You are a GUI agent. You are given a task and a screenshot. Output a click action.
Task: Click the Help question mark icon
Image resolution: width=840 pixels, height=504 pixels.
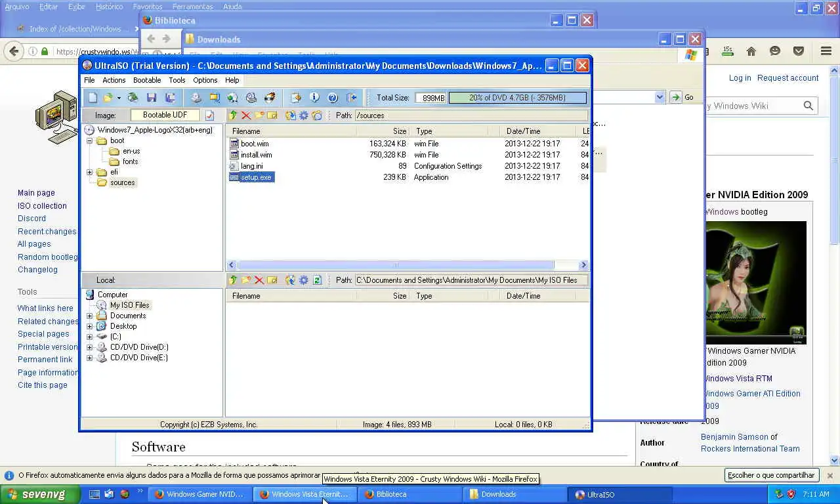[333, 98]
